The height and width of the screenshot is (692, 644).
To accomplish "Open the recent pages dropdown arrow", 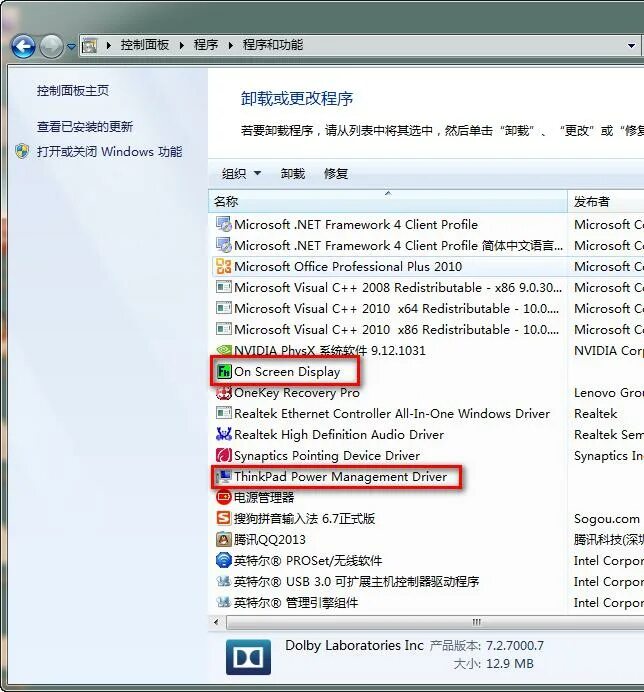I will [x=71, y=46].
